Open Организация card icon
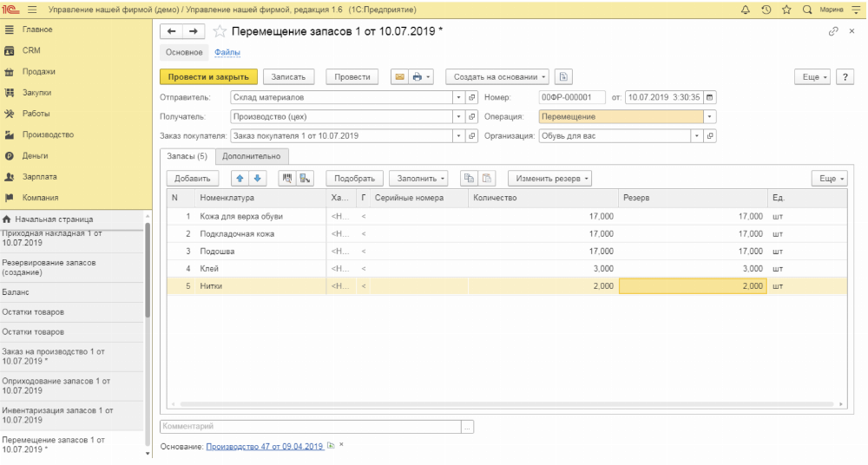This screenshot has height=465, width=868. pos(710,135)
